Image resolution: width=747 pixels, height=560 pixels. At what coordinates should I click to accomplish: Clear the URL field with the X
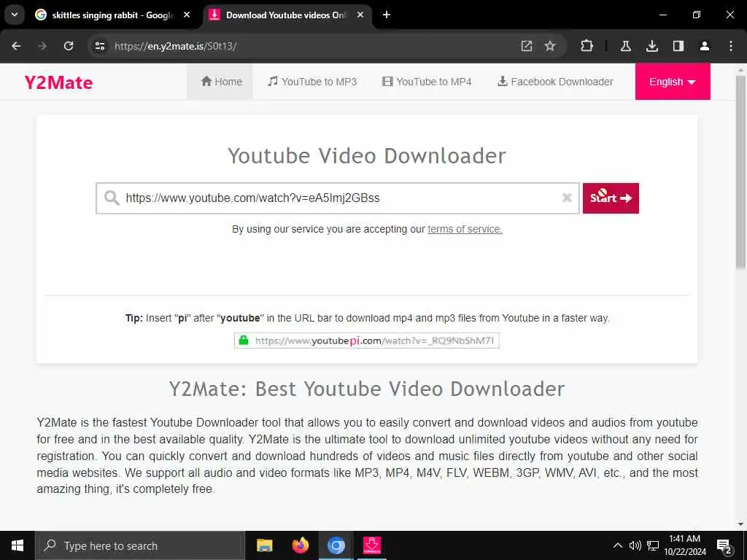(566, 198)
